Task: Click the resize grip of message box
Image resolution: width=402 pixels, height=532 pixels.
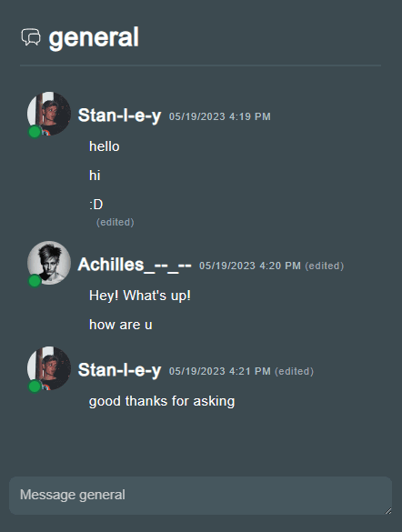Action: click(x=388, y=510)
